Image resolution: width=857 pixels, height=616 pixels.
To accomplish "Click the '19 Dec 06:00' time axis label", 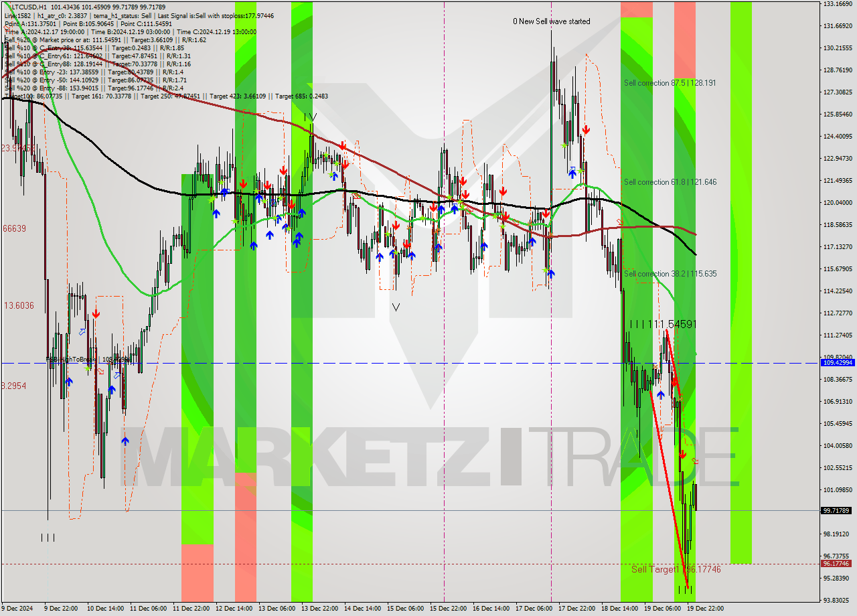I will [x=664, y=609].
